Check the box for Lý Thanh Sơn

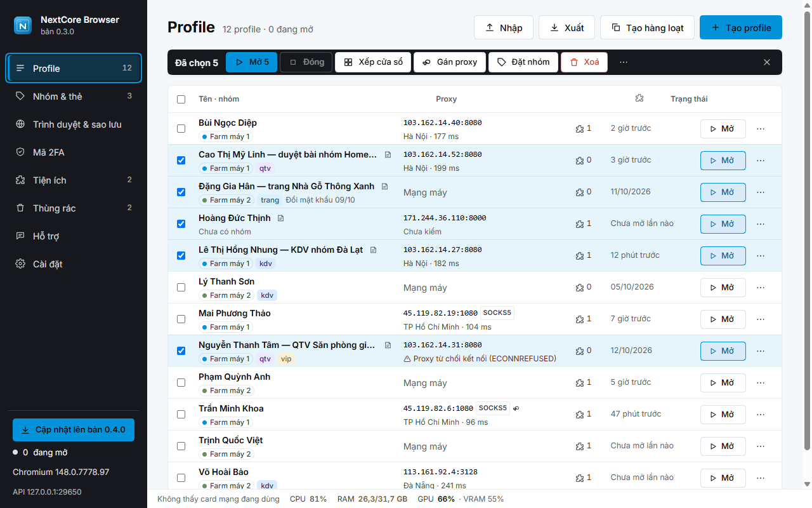click(181, 287)
